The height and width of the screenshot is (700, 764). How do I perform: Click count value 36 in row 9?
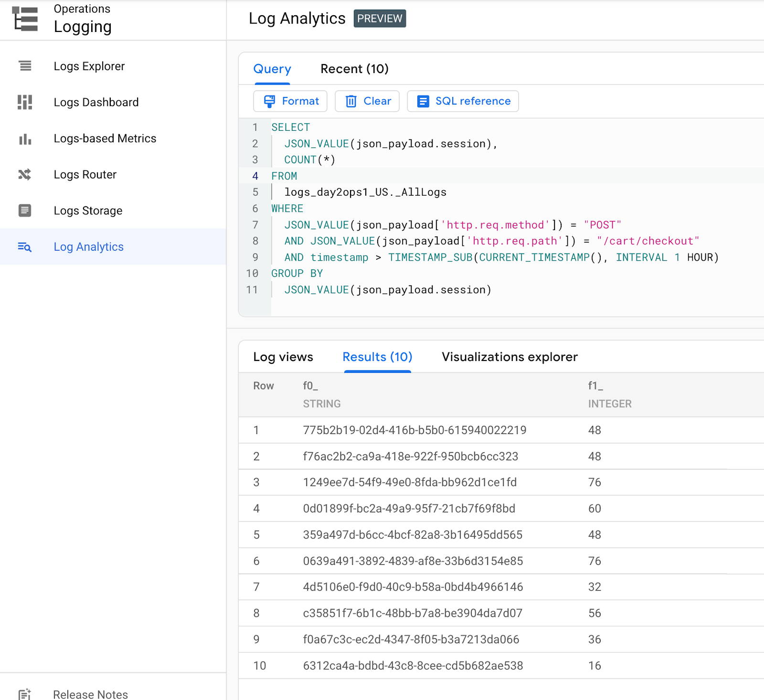tap(594, 639)
